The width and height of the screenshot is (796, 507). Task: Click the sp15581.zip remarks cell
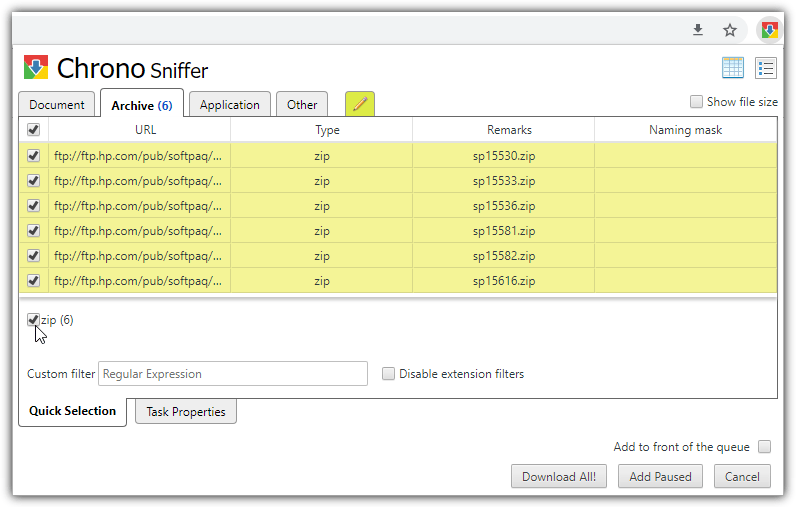coord(504,230)
